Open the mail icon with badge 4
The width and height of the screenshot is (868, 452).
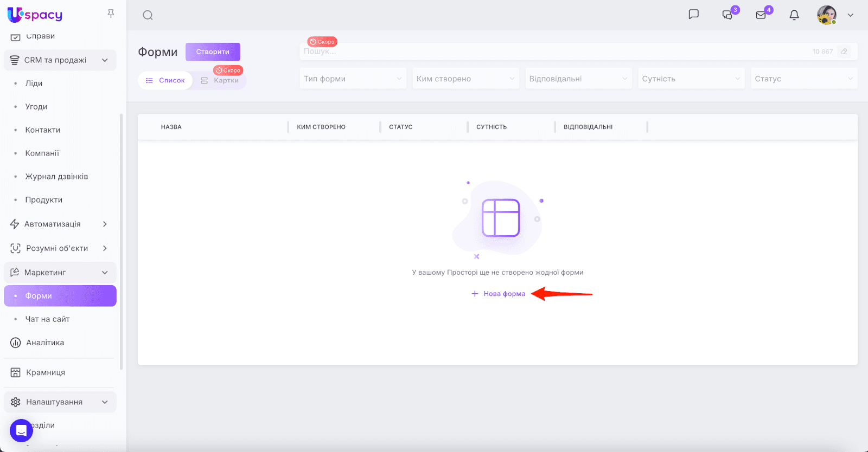click(761, 15)
